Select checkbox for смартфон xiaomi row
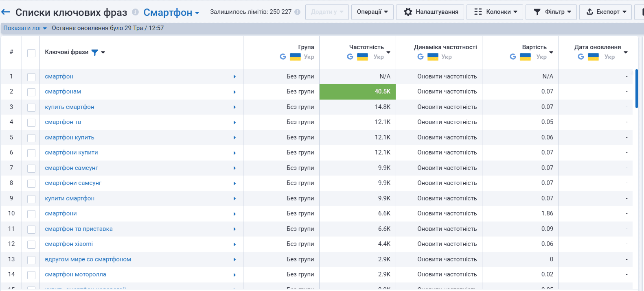This screenshot has width=644, height=291. pyautogui.click(x=31, y=245)
